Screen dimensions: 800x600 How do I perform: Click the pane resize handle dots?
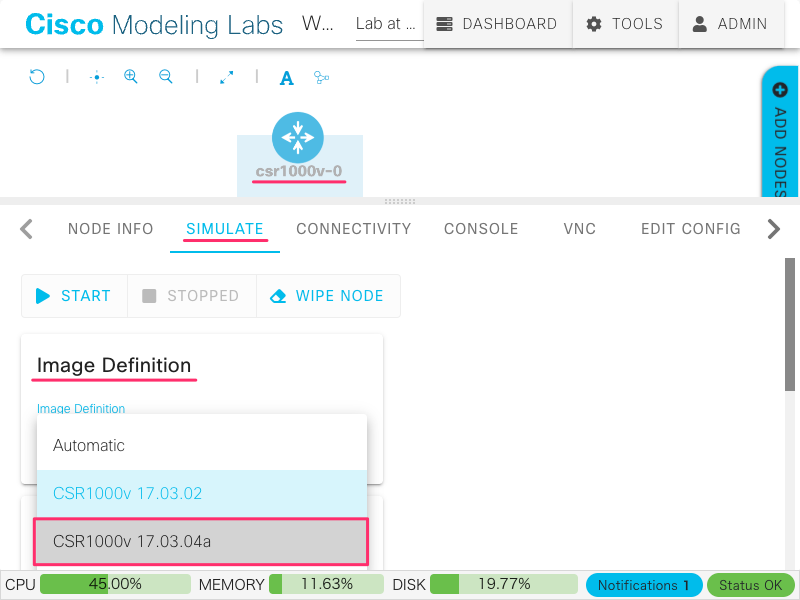tap(400, 202)
